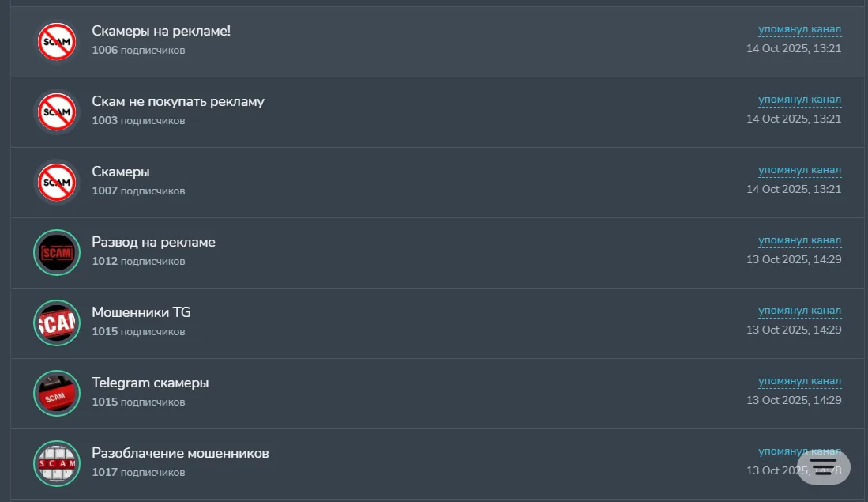Click the Мошенники TG channel avatar

pyautogui.click(x=57, y=323)
